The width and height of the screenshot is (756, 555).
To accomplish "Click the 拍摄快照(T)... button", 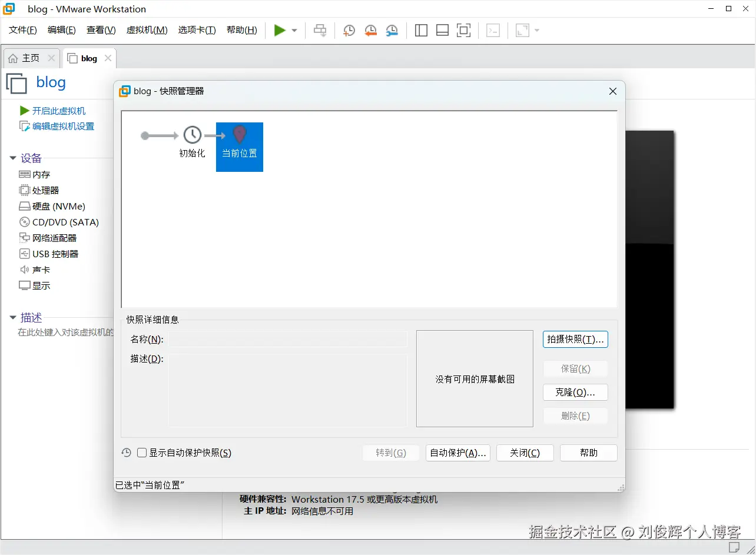I will (575, 339).
